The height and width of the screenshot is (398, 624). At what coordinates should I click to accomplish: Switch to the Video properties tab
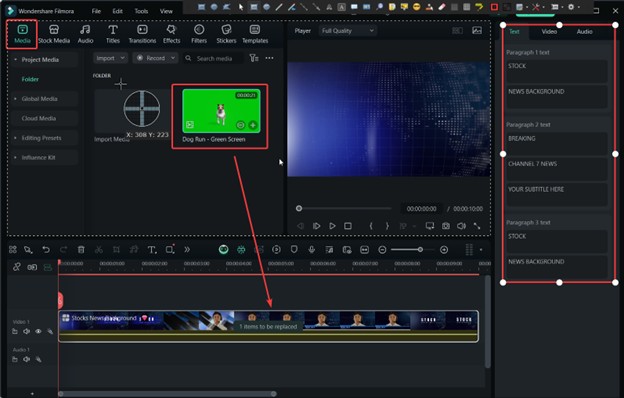549,31
